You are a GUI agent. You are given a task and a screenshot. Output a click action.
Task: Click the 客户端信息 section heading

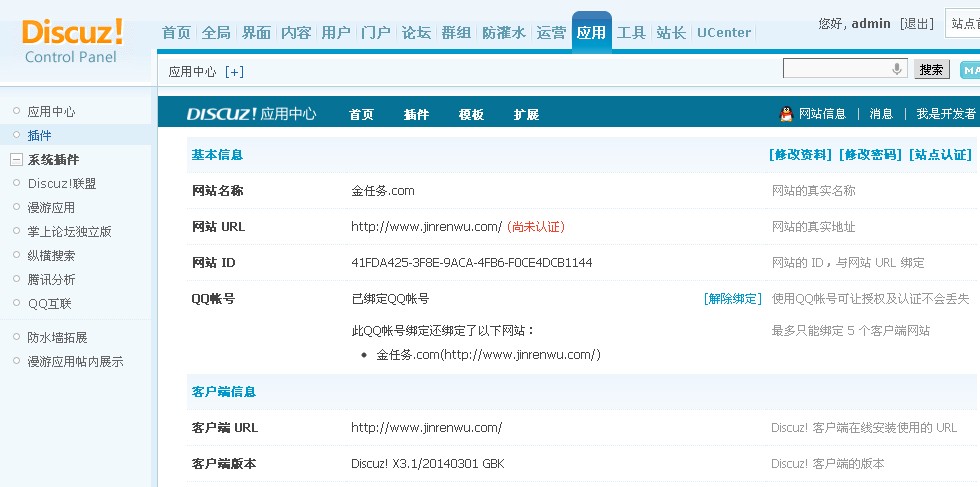(x=224, y=392)
